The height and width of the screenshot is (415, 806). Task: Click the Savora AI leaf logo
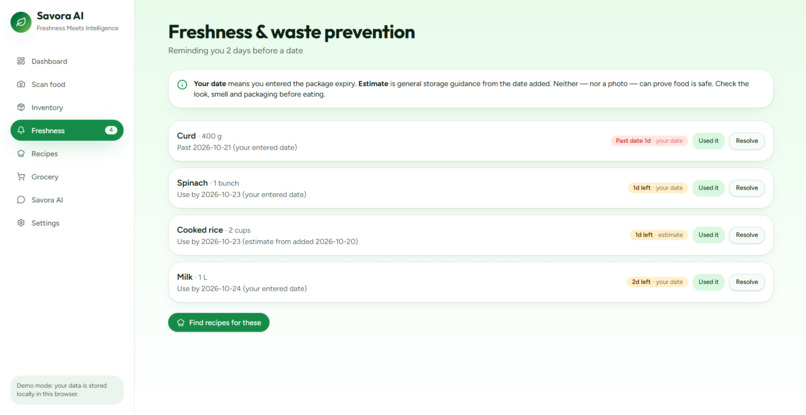(x=21, y=22)
